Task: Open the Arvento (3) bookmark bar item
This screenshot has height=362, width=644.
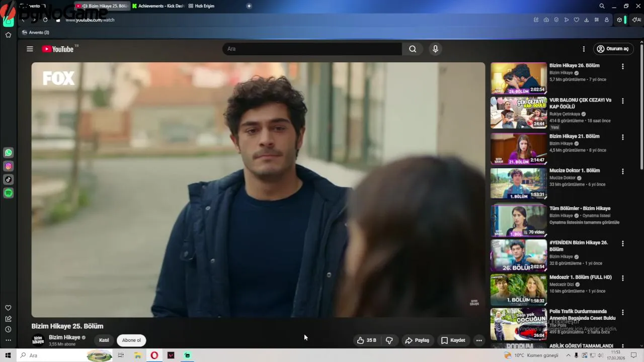Action: pyautogui.click(x=36, y=32)
